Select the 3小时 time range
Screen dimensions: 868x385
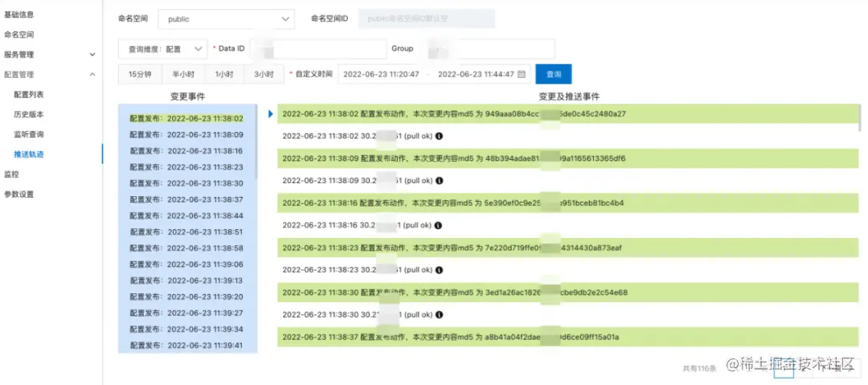[264, 74]
